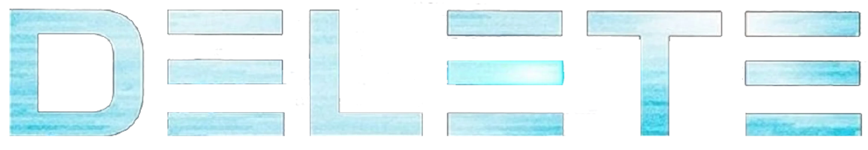Screen dimensions: 868x150
Task: Click the vertical stem of letter T
Action: click(655, 86)
